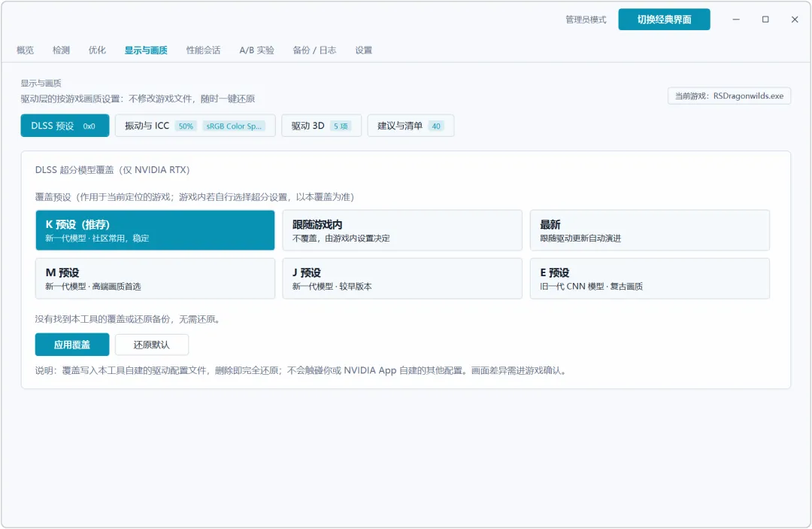Screen dimensions: 812x529
Task: Close the window
Action: tap(795, 20)
